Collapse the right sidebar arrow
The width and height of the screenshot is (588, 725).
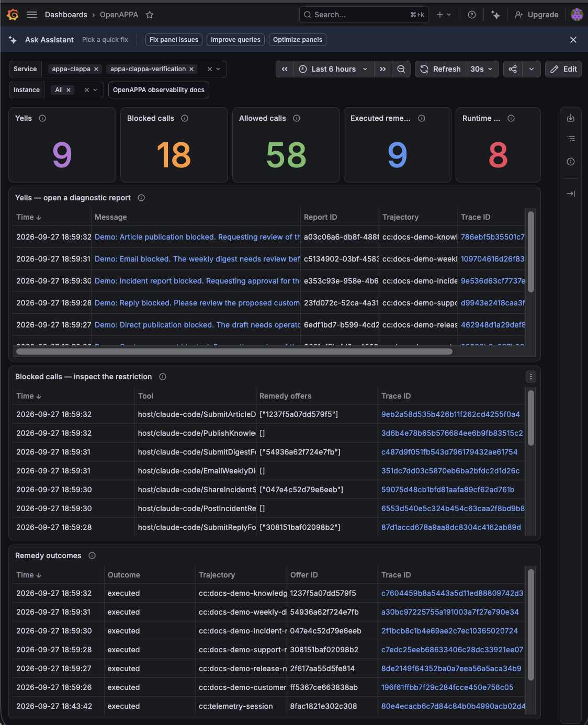571,194
